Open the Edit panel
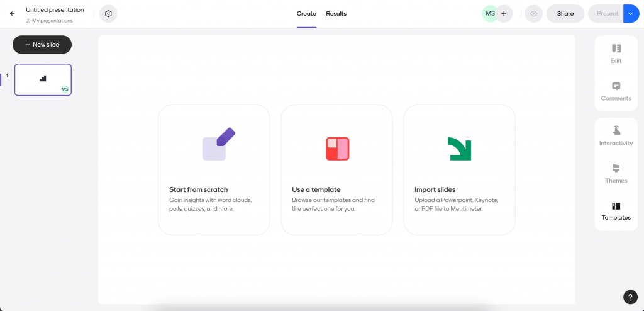The height and width of the screenshot is (311, 644). (x=616, y=54)
